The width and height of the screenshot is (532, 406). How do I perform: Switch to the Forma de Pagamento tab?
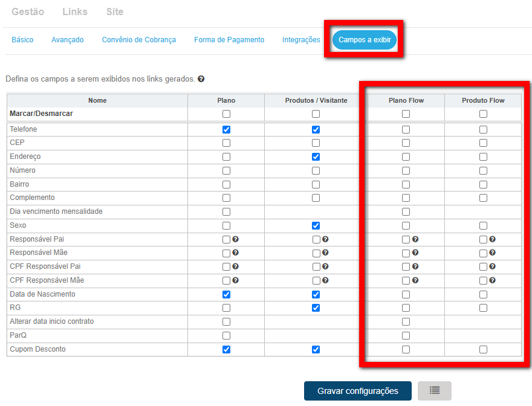[x=229, y=40]
